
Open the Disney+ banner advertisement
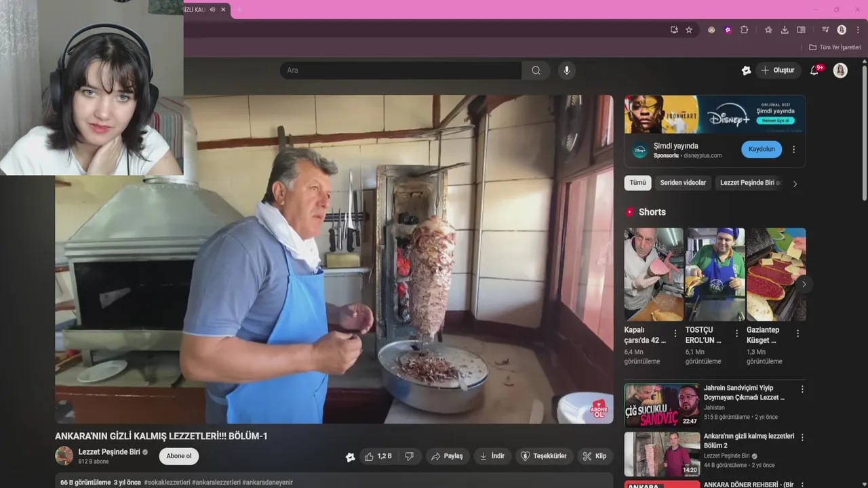715,115
